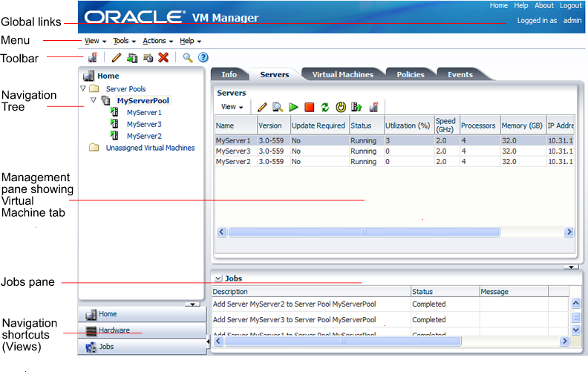The width and height of the screenshot is (588, 372).
Task: Click the down arrow of the Jobs vertical scrollbar
Action: 575,330
